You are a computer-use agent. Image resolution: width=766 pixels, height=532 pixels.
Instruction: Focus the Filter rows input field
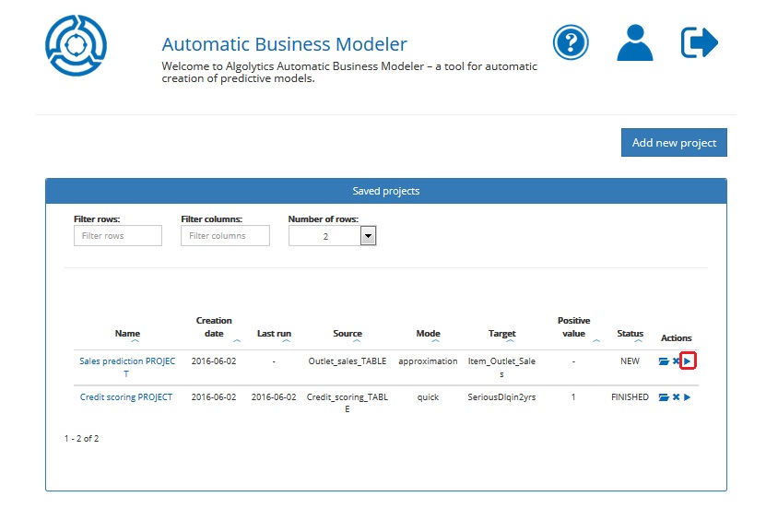[117, 236]
